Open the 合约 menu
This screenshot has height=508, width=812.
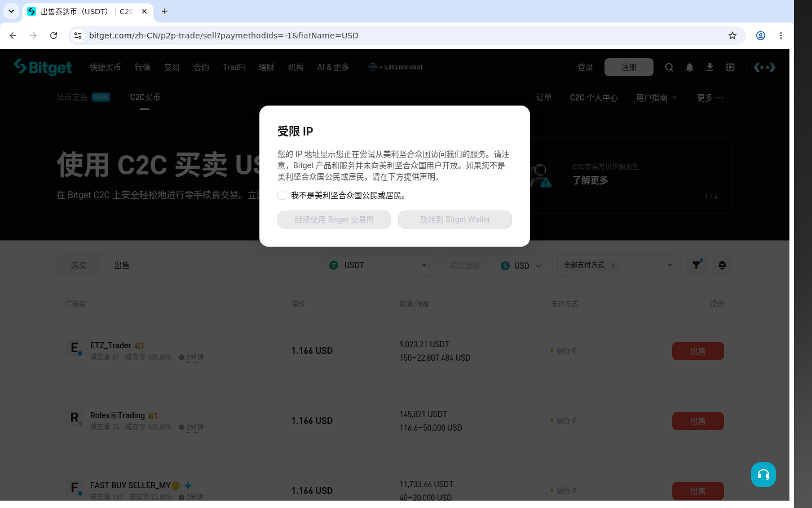click(x=201, y=67)
